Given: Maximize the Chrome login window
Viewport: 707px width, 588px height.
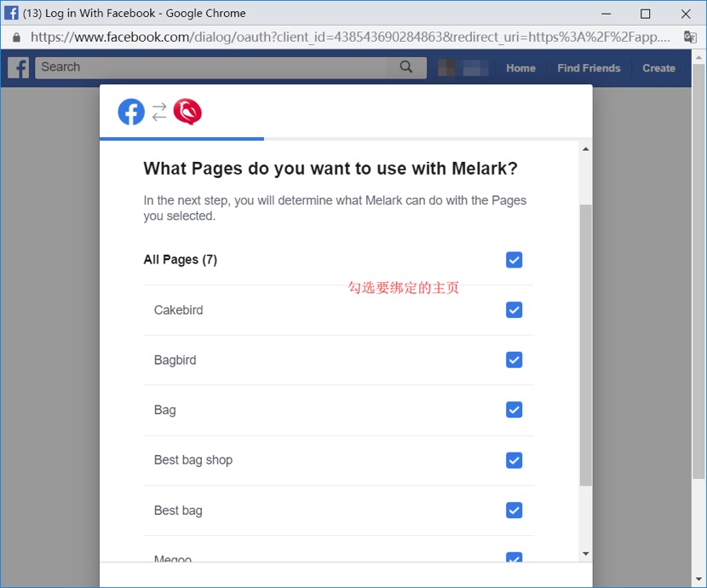Looking at the screenshot, I should coord(645,14).
